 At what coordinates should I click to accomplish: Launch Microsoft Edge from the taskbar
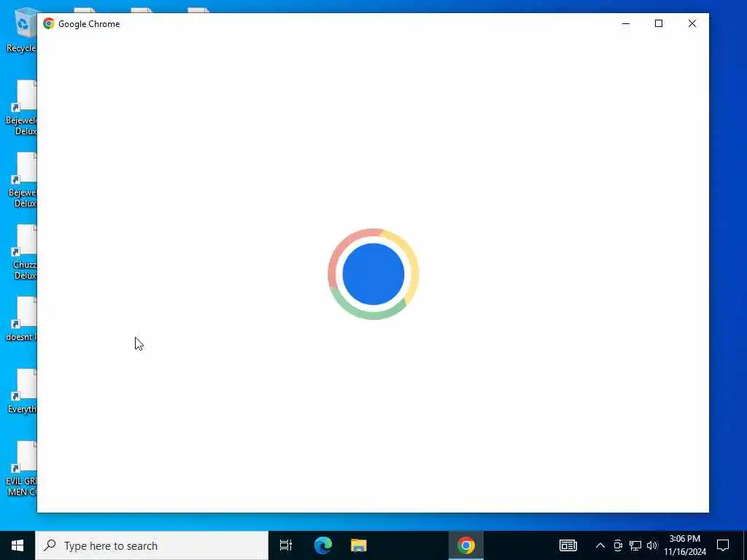pyautogui.click(x=322, y=545)
